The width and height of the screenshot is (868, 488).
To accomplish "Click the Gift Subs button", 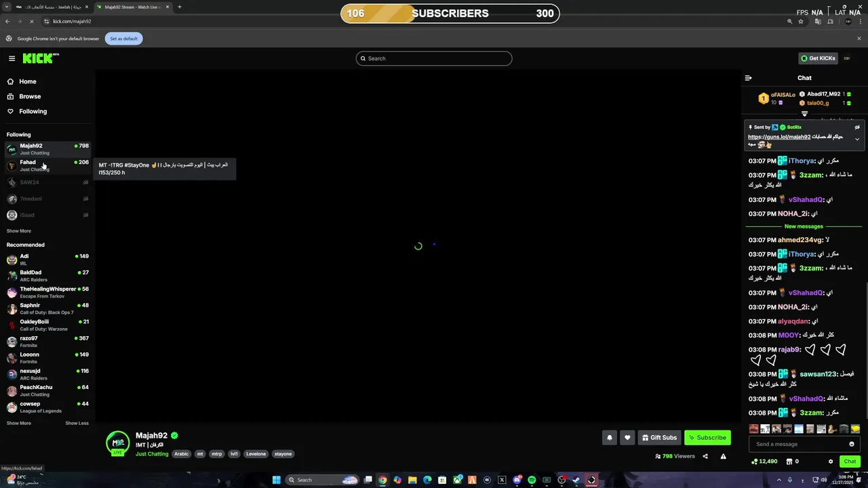I will click(x=660, y=438).
